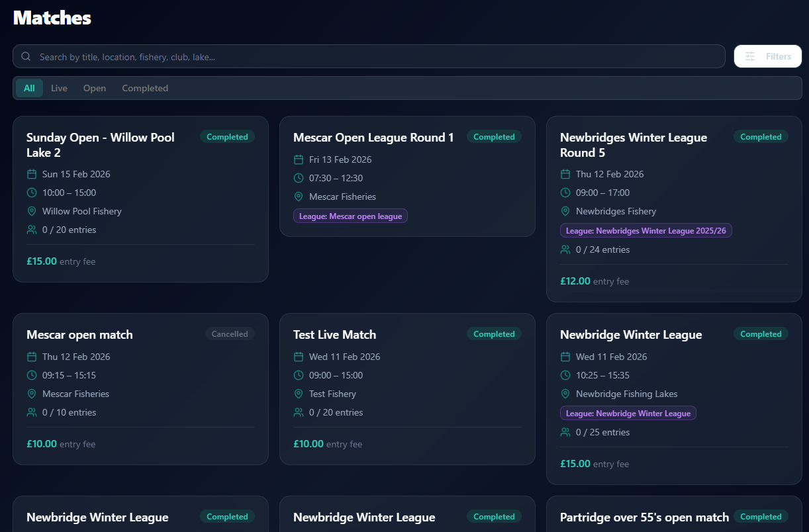Click location pin beside Test Fishery
This screenshot has width=809, height=532.
point(299,394)
